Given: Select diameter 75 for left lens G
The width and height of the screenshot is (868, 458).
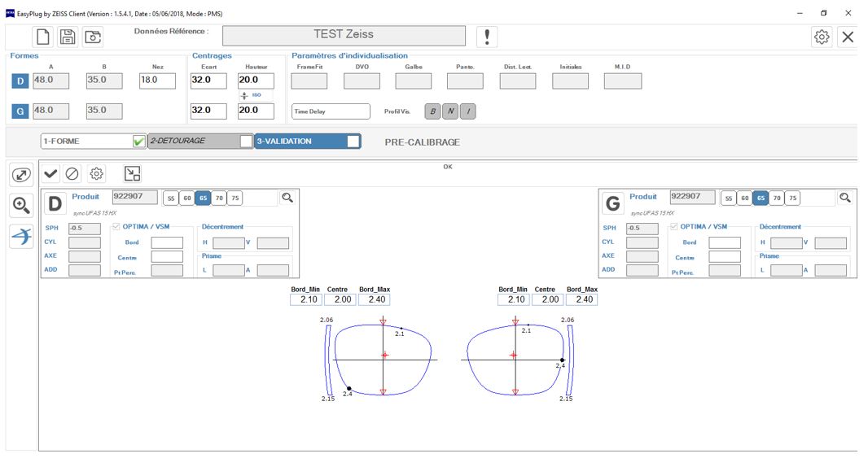Looking at the screenshot, I should 793,198.
